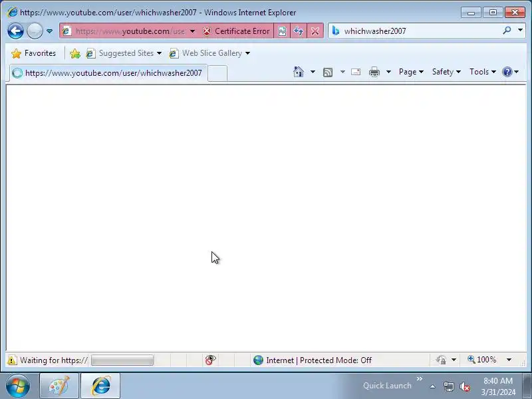Open the Favorites center
This screenshot has width=532, height=399.
pos(34,53)
